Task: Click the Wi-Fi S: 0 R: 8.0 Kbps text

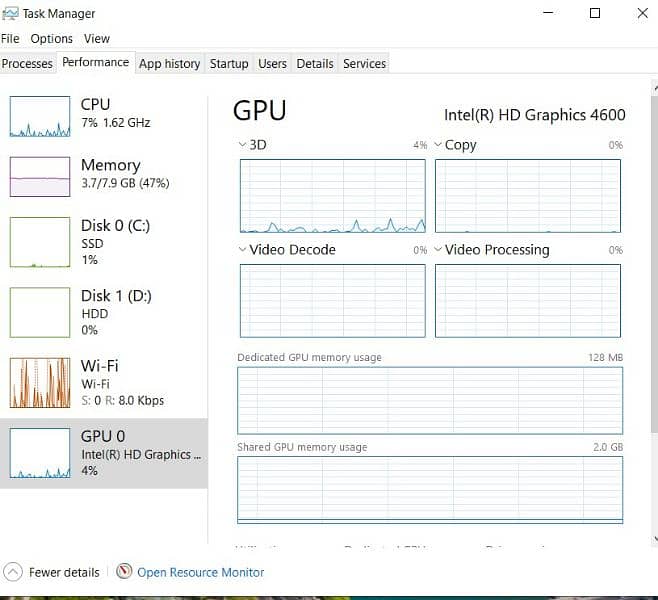Action: click(x=123, y=400)
